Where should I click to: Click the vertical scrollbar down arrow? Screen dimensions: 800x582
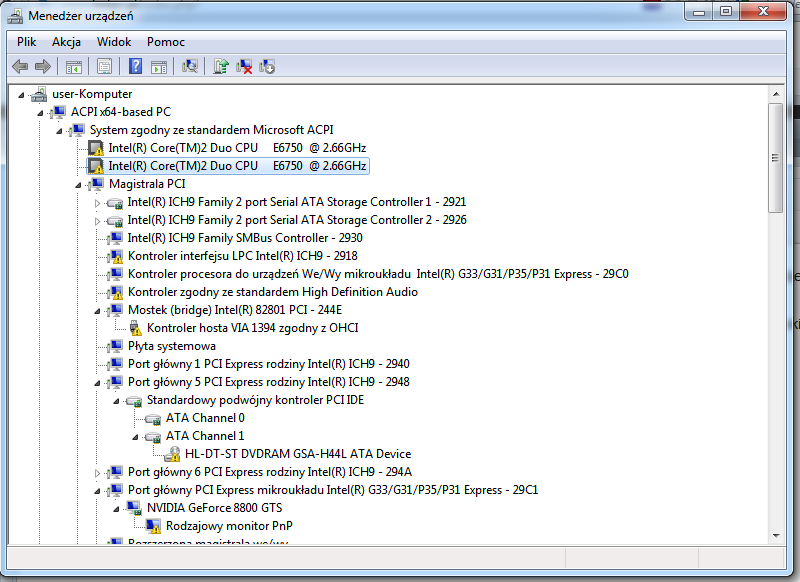(x=776, y=536)
